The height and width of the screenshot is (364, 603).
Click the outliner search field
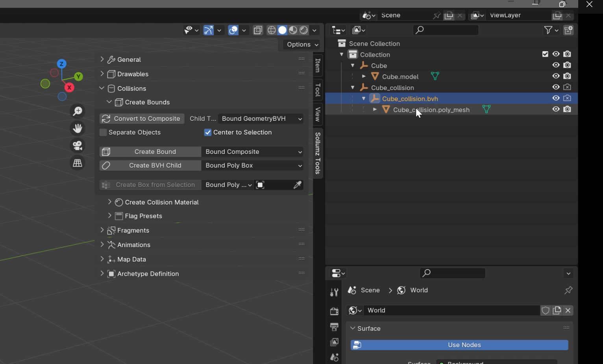pyautogui.click(x=446, y=30)
